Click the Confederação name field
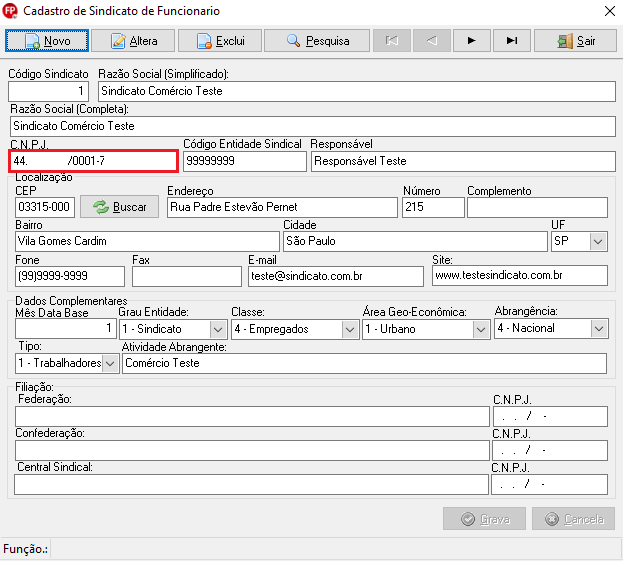 coord(252,451)
